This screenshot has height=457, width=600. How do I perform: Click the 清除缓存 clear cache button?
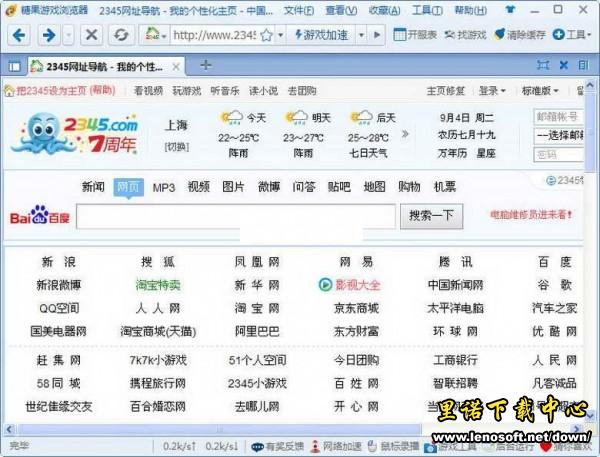point(520,35)
